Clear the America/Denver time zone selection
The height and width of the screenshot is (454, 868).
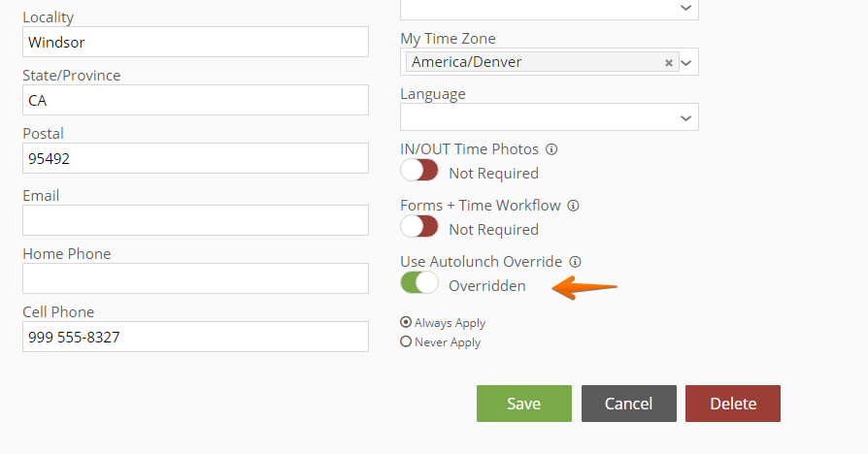669,62
